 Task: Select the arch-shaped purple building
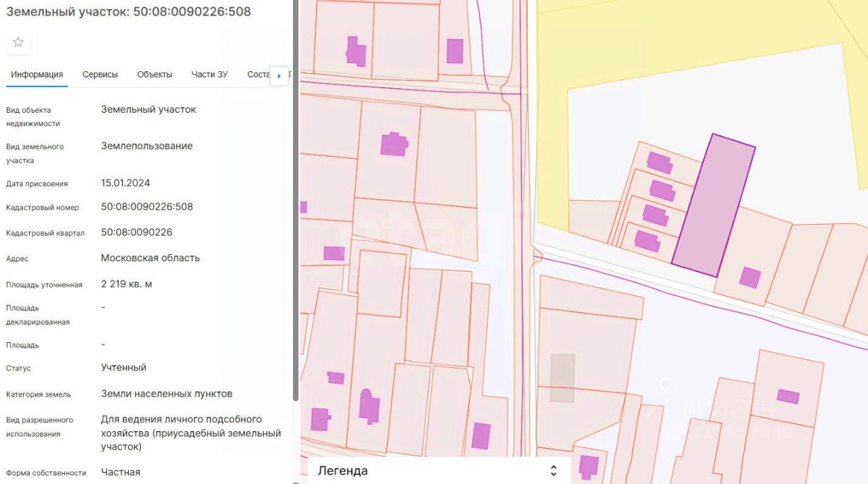pos(369,405)
